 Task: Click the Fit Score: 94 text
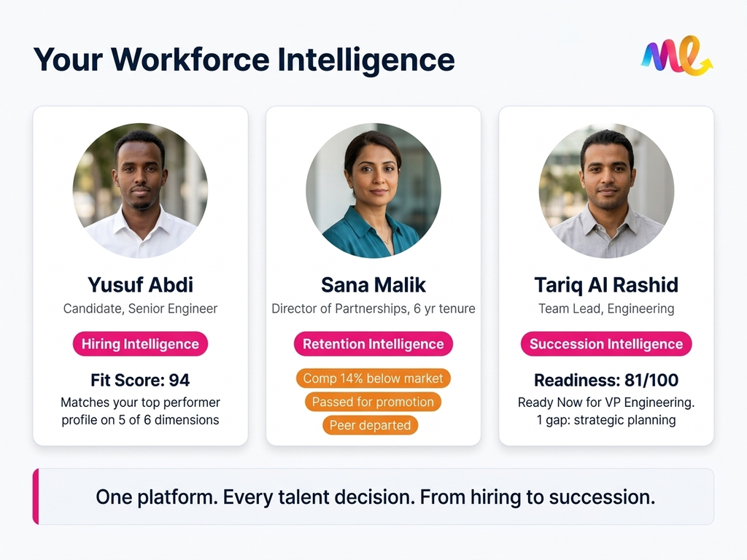[140, 380]
